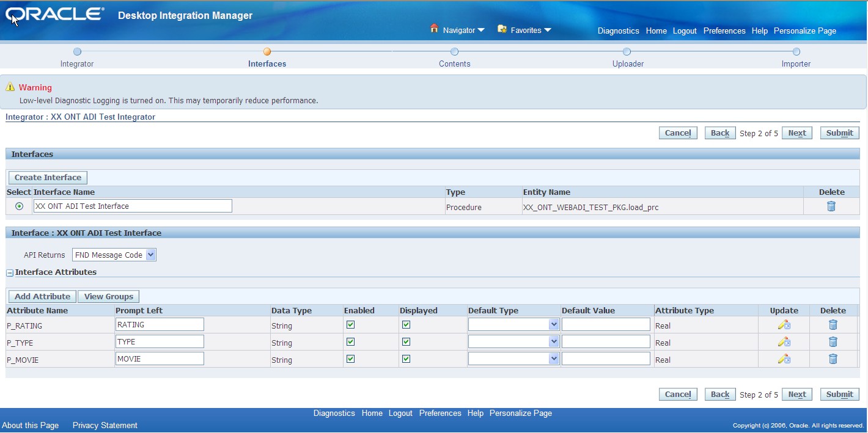Screen dimensions: 868x433
Task: Open the Update pencil icon for P_MOVIE
Action: tap(784, 358)
